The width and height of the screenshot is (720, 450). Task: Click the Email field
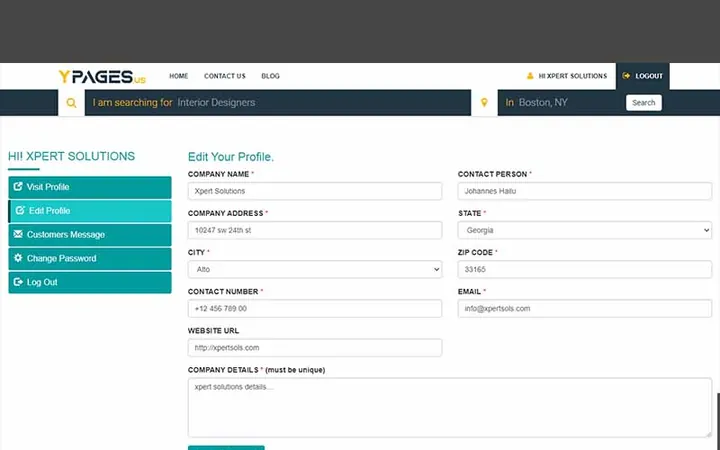coord(585,309)
